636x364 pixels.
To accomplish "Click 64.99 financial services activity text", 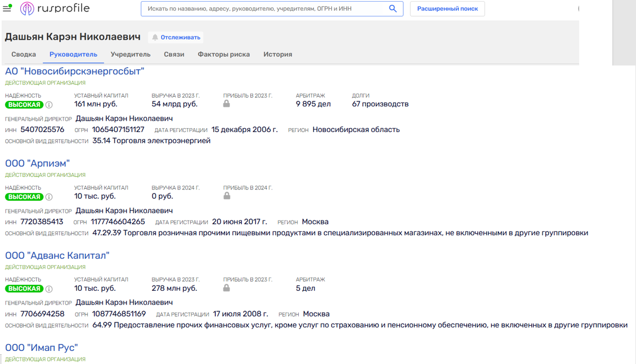I will 360,325.
